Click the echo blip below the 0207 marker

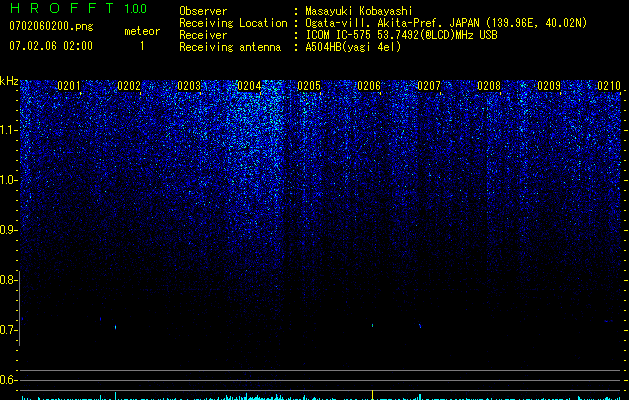(x=420, y=325)
